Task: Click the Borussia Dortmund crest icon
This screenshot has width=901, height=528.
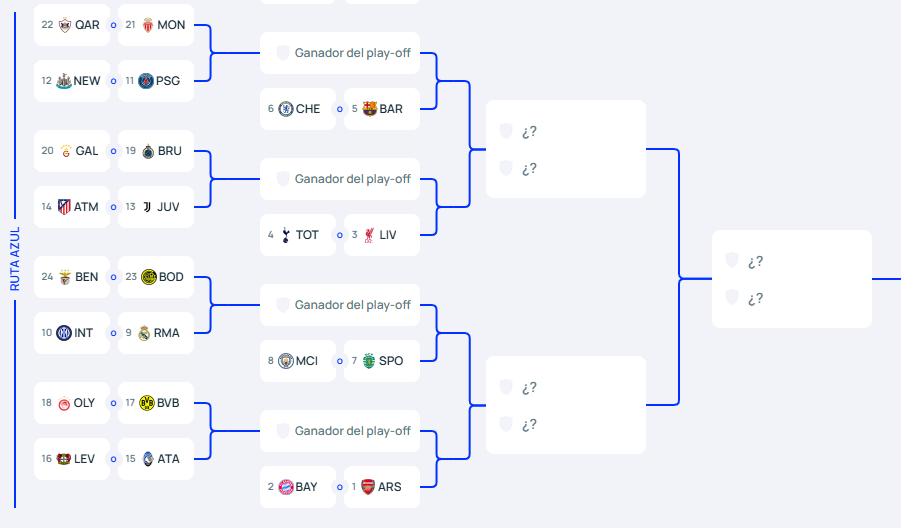Action: tap(148, 403)
